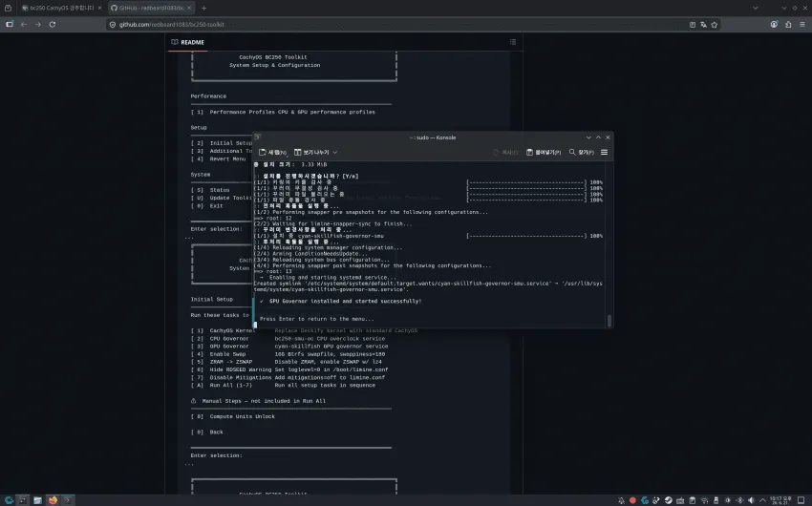The image size is (812, 506).
Task: Switch to Firefox in the taskbar
Action: tap(53, 499)
